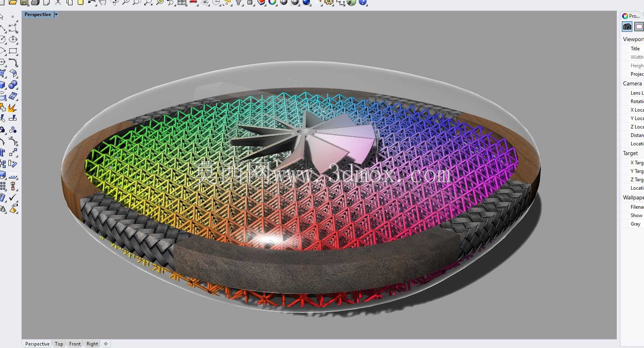Activate the Pan hand tool
This screenshot has height=348, width=644.
tap(103, 2)
